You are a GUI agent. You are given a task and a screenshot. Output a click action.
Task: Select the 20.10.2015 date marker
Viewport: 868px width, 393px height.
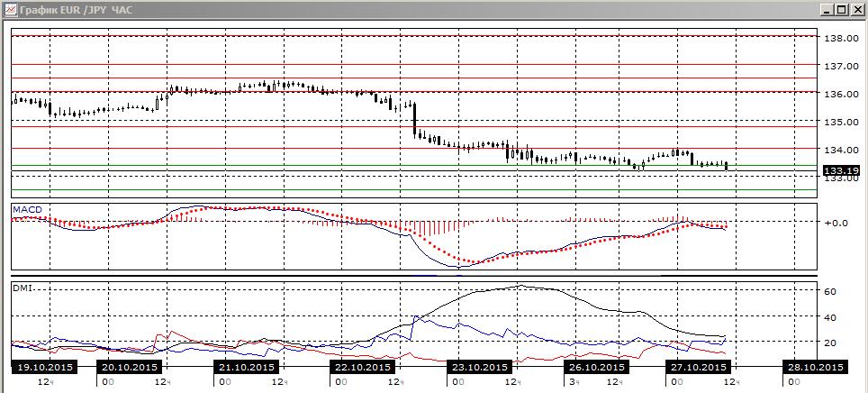(130, 368)
